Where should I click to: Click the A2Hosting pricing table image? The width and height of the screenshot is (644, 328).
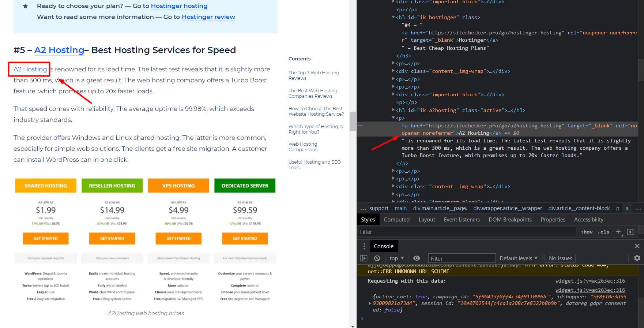tap(145, 240)
